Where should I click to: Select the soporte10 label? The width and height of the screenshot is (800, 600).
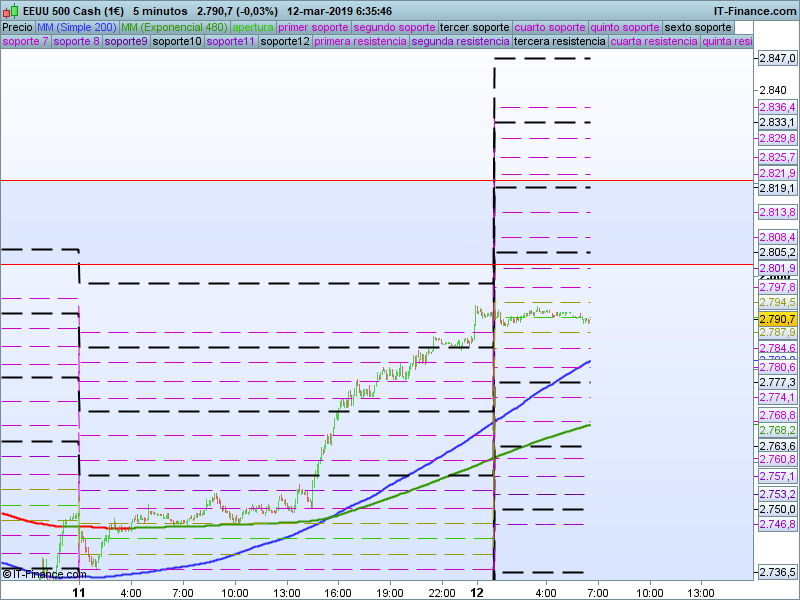coord(177,42)
